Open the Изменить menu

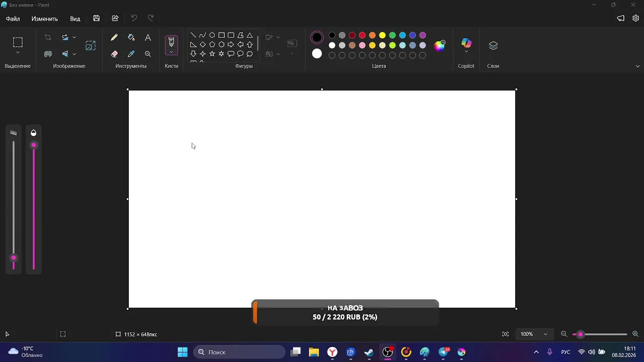(45, 19)
